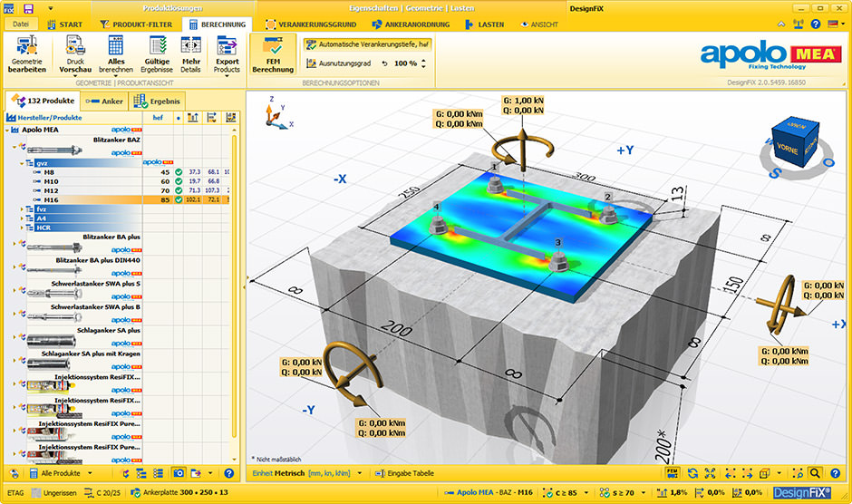Open spacing s ≥ 70 dropdown
852x504 pixels.
pyautogui.click(x=644, y=492)
